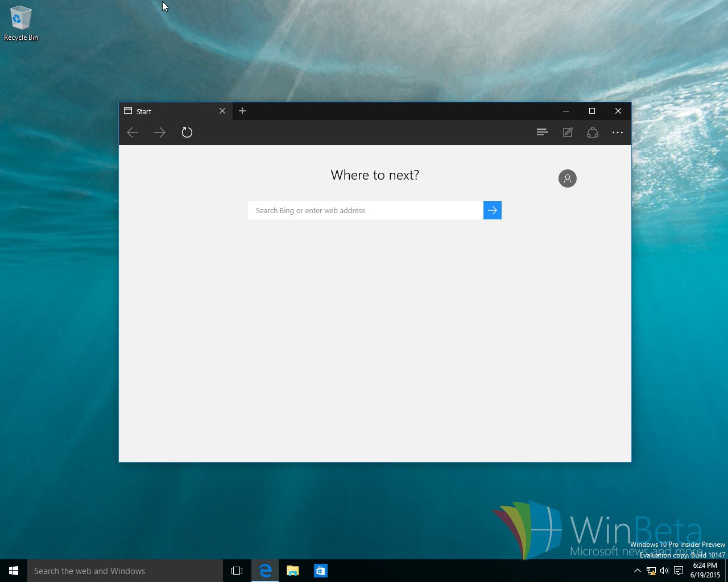Open the Windows Start menu

(14, 571)
